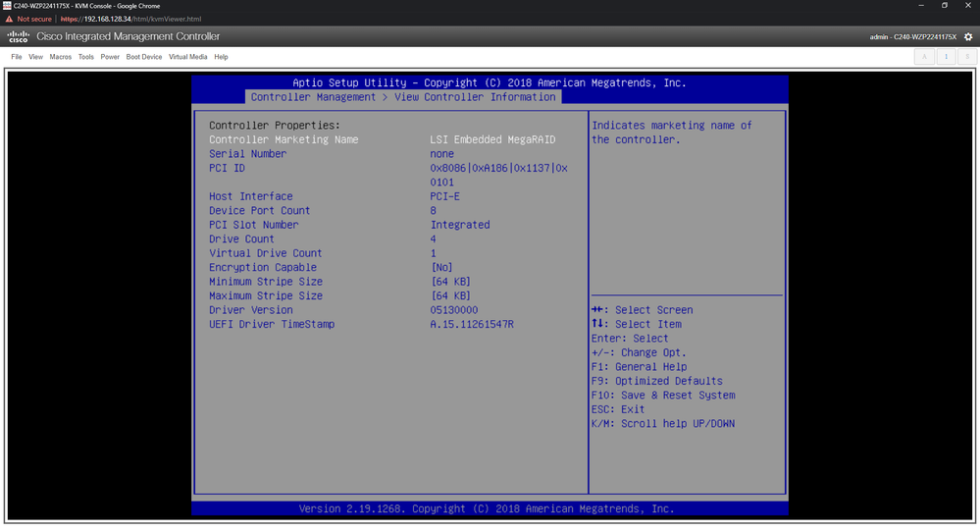The image size is (980, 531).
Task: Click the controller marketing name help description
Action: coord(672,133)
